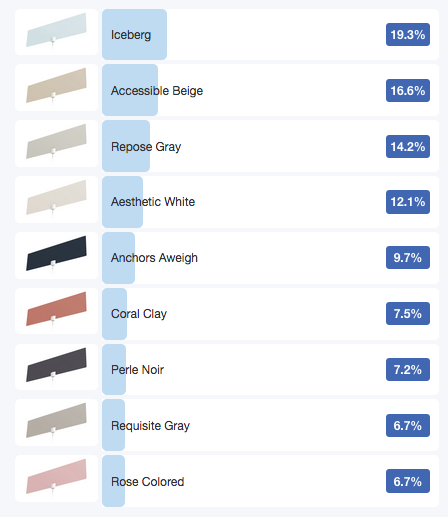
Task: Click the Anchors Aweigh navy swatch
Action: [x=56, y=255]
